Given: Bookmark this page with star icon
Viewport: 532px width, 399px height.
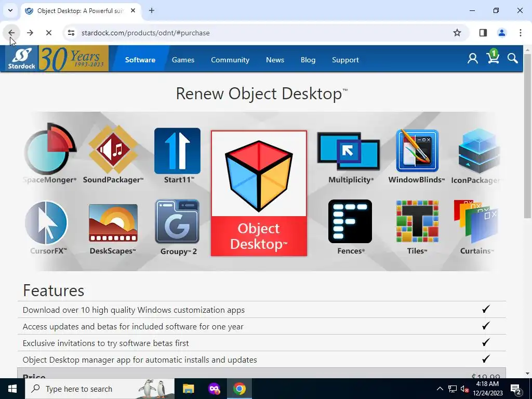Looking at the screenshot, I should point(457,33).
